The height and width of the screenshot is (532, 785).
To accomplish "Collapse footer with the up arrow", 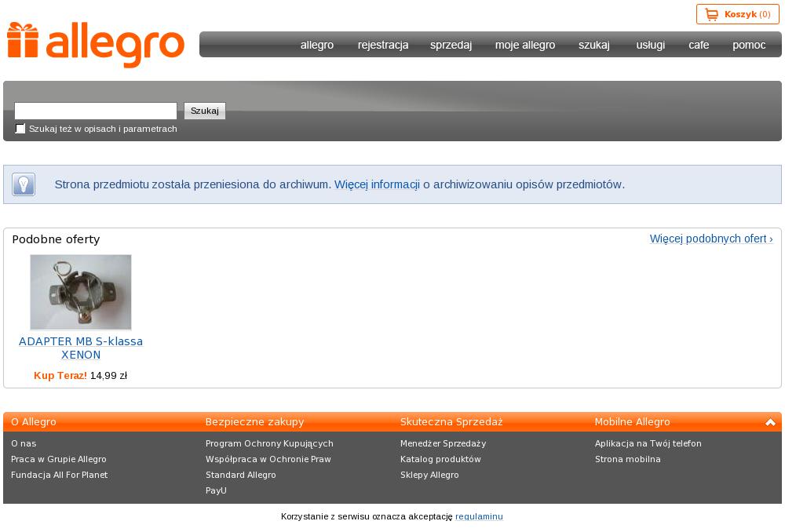I will point(770,422).
